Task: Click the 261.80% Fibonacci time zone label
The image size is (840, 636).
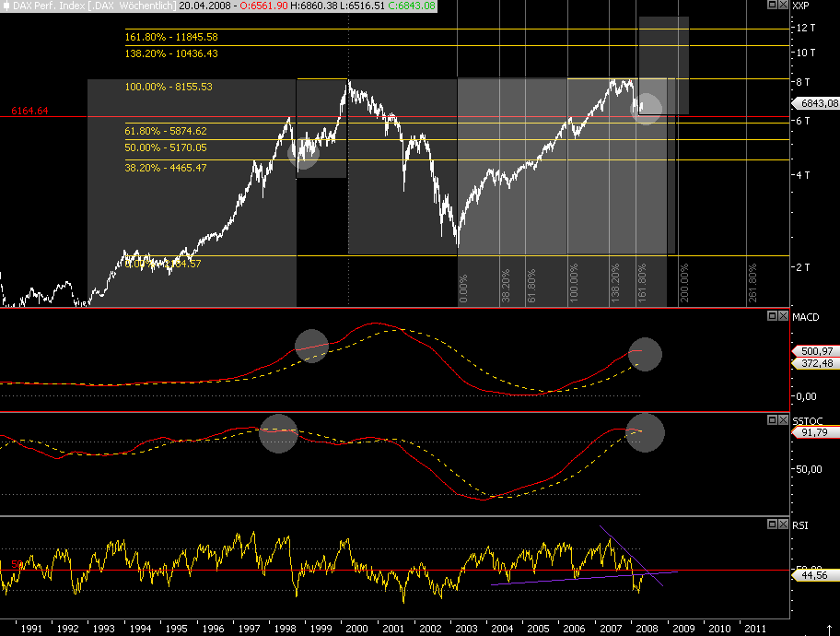Action: pos(752,283)
